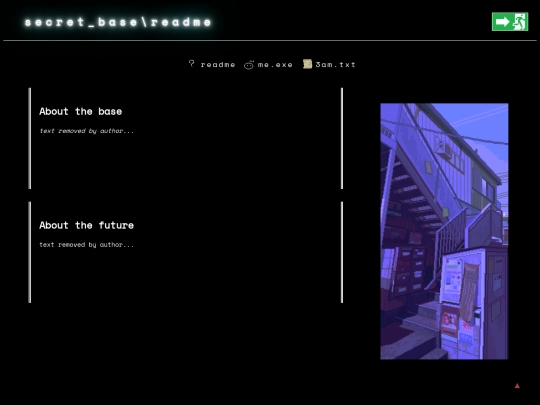
Task: Click the red up-arrow back-to-top icon
Action: click(x=517, y=386)
